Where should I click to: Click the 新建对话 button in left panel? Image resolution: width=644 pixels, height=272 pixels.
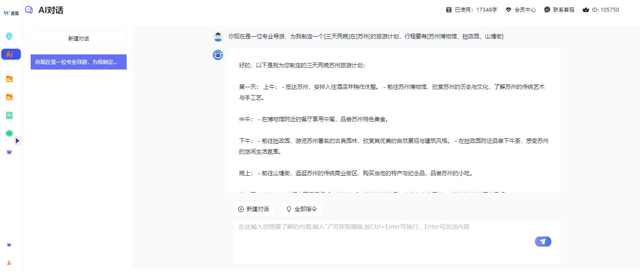tap(79, 39)
